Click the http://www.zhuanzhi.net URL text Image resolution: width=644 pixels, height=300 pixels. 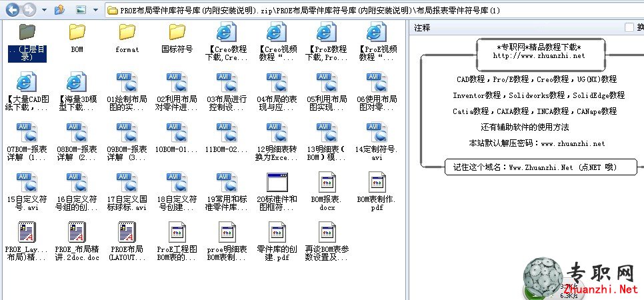click(x=539, y=56)
